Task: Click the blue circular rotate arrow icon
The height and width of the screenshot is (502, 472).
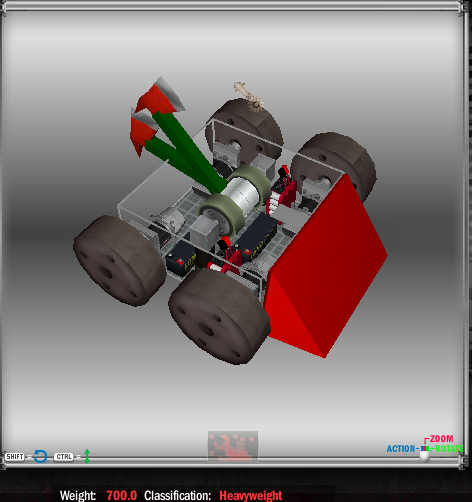Action: [x=40, y=456]
